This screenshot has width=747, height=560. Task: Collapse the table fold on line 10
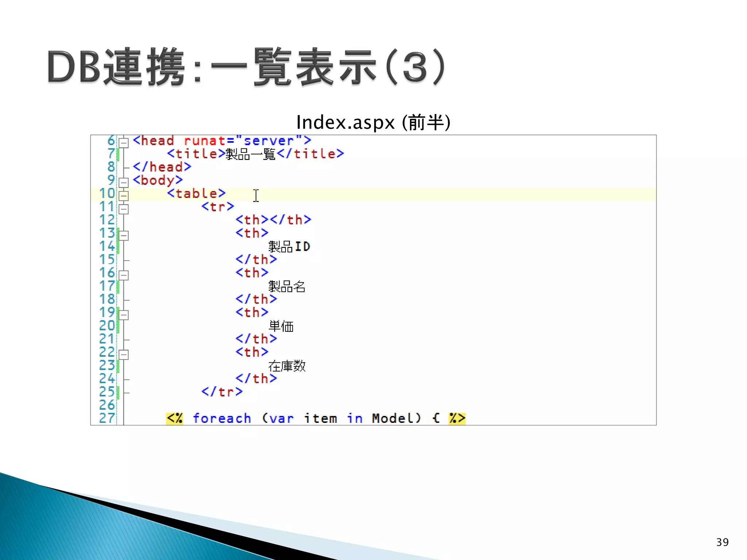click(x=124, y=196)
